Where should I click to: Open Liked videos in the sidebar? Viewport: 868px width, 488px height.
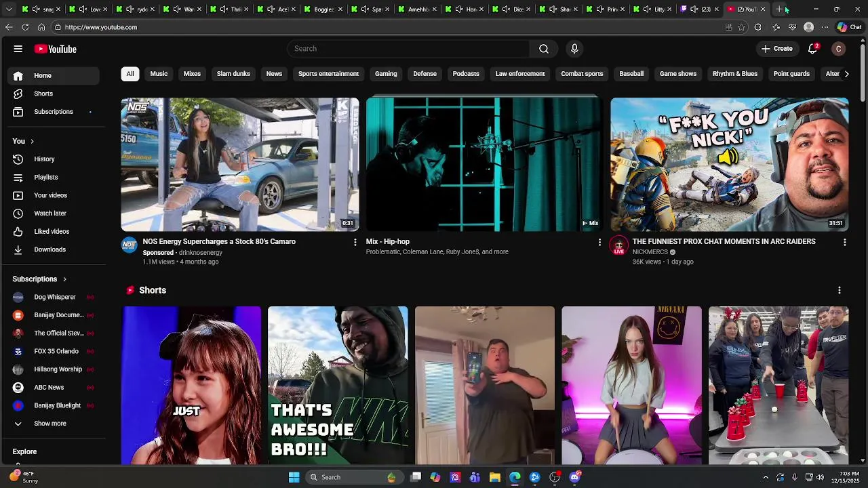tap(54, 232)
